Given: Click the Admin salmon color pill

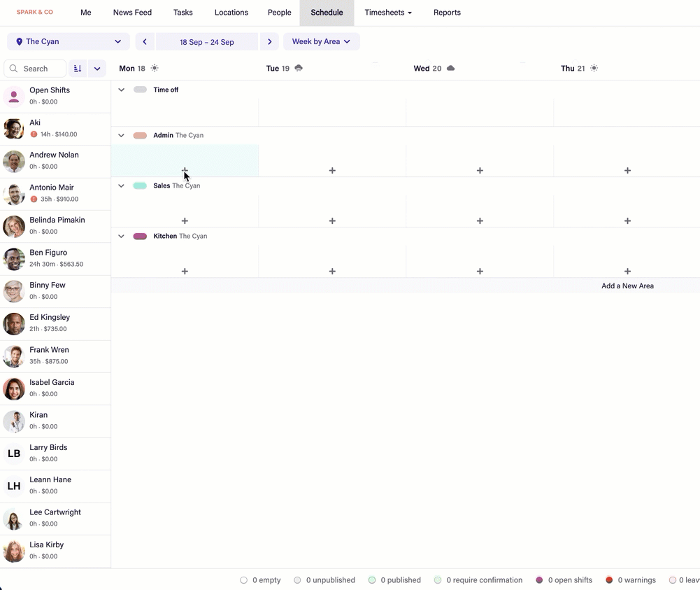Looking at the screenshot, I should click(x=140, y=135).
